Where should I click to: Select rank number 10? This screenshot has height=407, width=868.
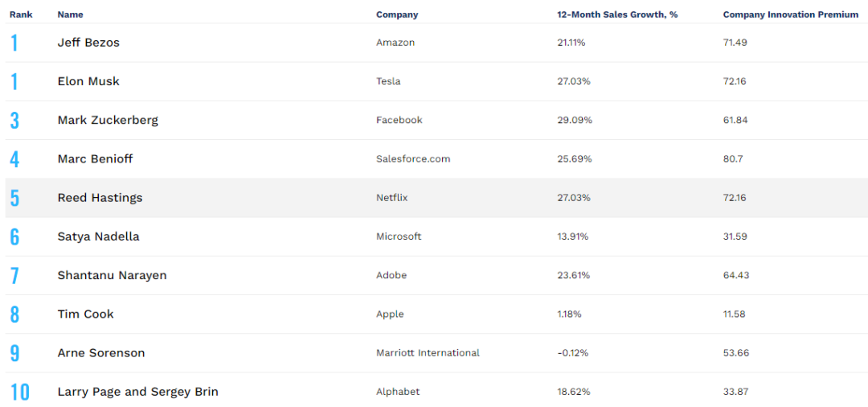coord(20,392)
